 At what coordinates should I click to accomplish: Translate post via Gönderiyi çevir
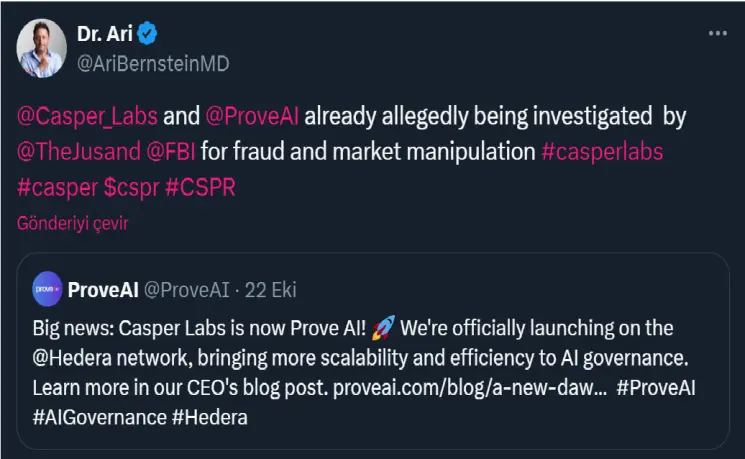coord(73,223)
